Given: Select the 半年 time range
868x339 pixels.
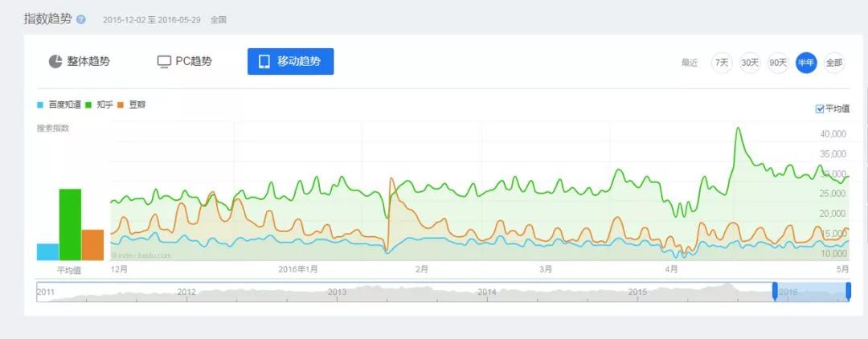Looking at the screenshot, I should click(x=806, y=63).
